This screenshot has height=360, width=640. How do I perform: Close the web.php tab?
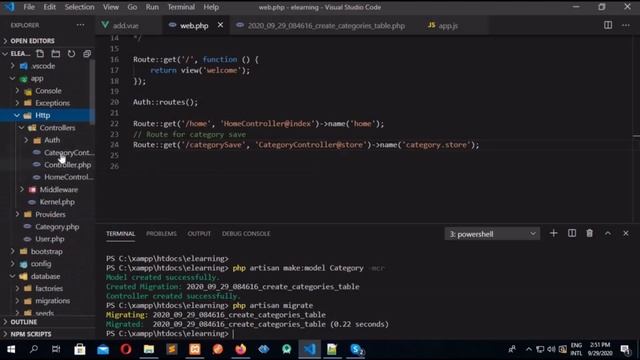[220, 25]
